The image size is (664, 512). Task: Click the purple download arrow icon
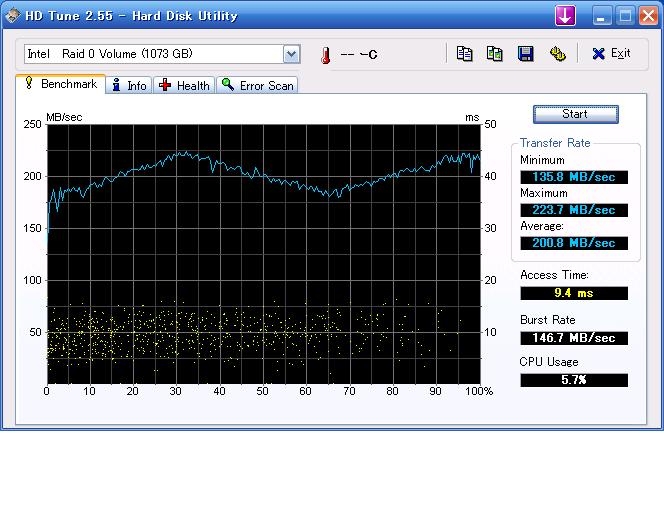pyautogui.click(x=565, y=16)
